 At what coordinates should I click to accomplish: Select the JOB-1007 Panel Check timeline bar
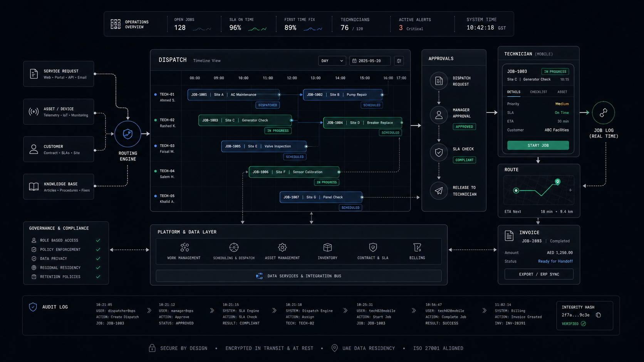click(321, 197)
